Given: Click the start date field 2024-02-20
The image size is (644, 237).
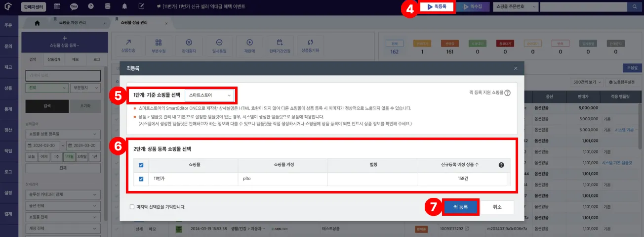Looking at the screenshot, I should point(42,145).
